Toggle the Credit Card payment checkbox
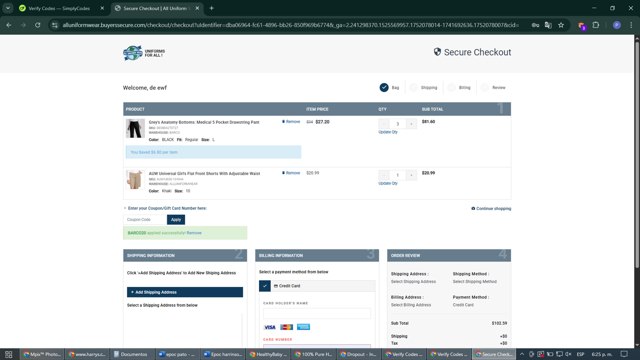 [264, 286]
